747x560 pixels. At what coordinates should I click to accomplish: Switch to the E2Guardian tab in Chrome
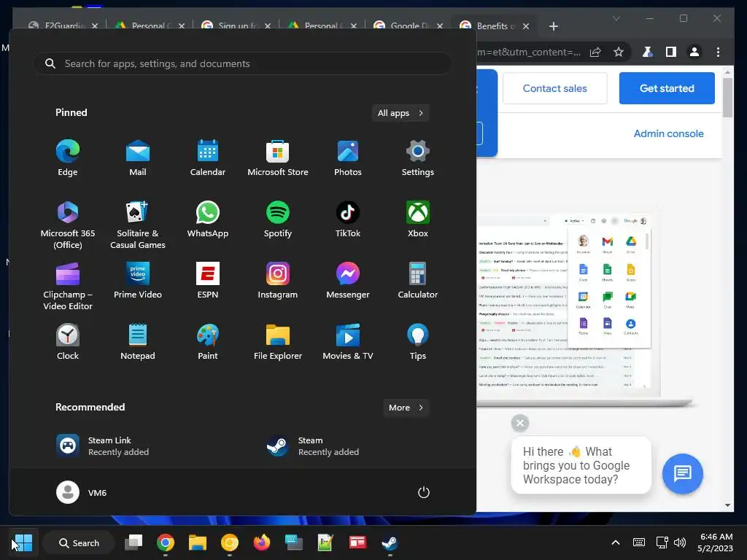tap(63, 26)
